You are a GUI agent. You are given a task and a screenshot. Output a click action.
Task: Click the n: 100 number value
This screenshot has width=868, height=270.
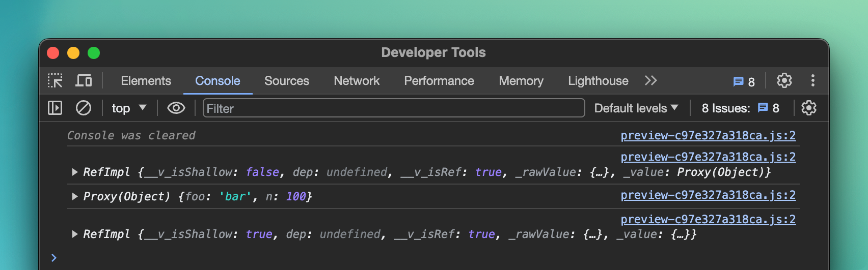point(286,196)
